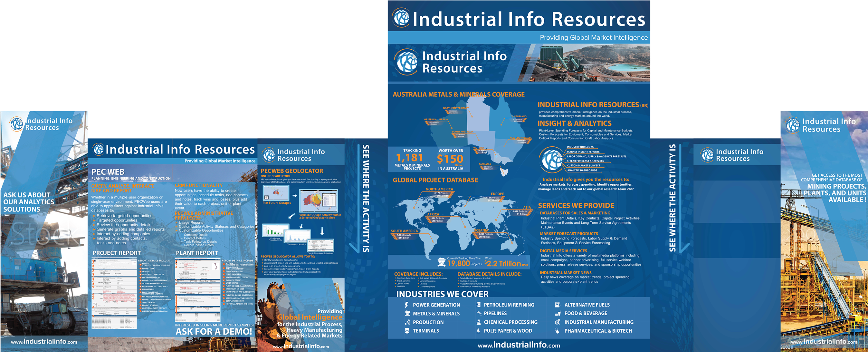Click the Food & Beverage icon
This screenshot has height=352, width=868.
pyautogui.click(x=558, y=313)
